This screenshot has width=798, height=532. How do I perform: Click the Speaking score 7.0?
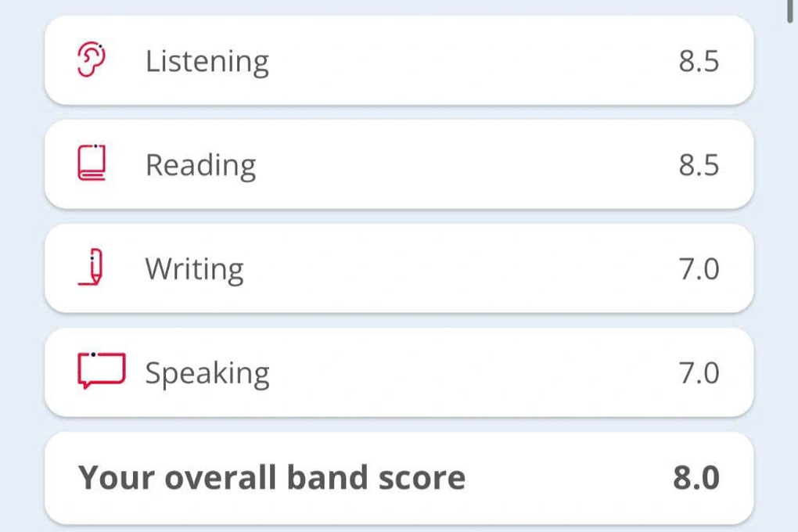[x=699, y=372]
